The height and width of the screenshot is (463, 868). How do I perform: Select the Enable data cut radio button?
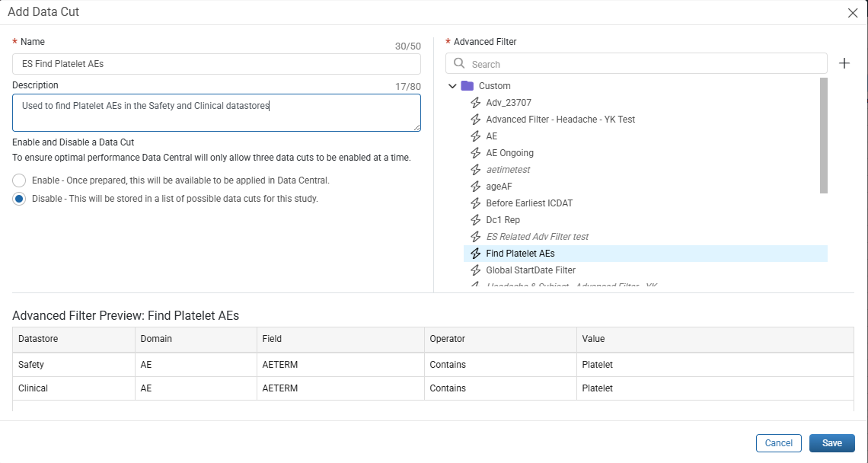pyautogui.click(x=19, y=180)
